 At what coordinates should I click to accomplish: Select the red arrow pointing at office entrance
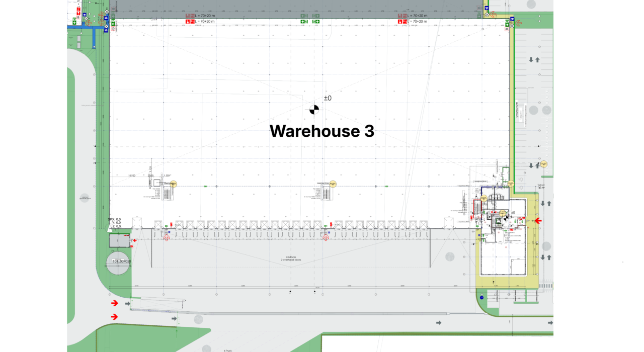[538, 220]
